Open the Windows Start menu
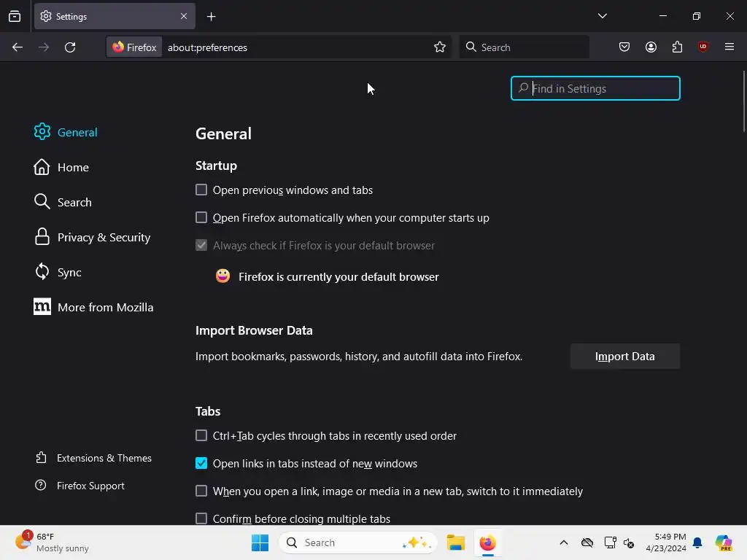Viewport: 747px width, 560px height. (260, 542)
